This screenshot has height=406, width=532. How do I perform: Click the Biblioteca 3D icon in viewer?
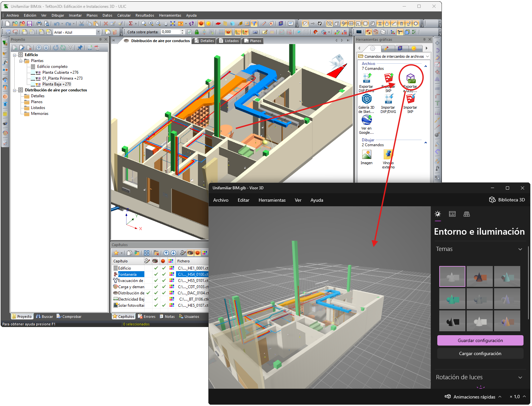click(492, 200)
